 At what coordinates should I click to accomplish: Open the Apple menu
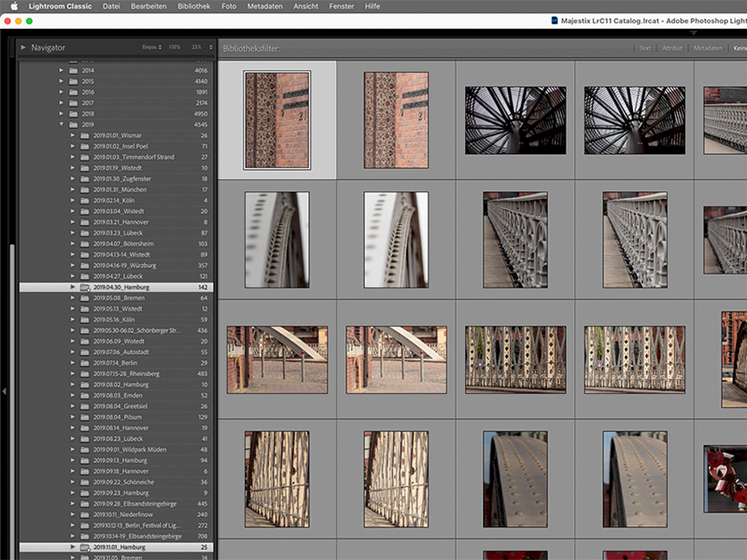[14, 6]
